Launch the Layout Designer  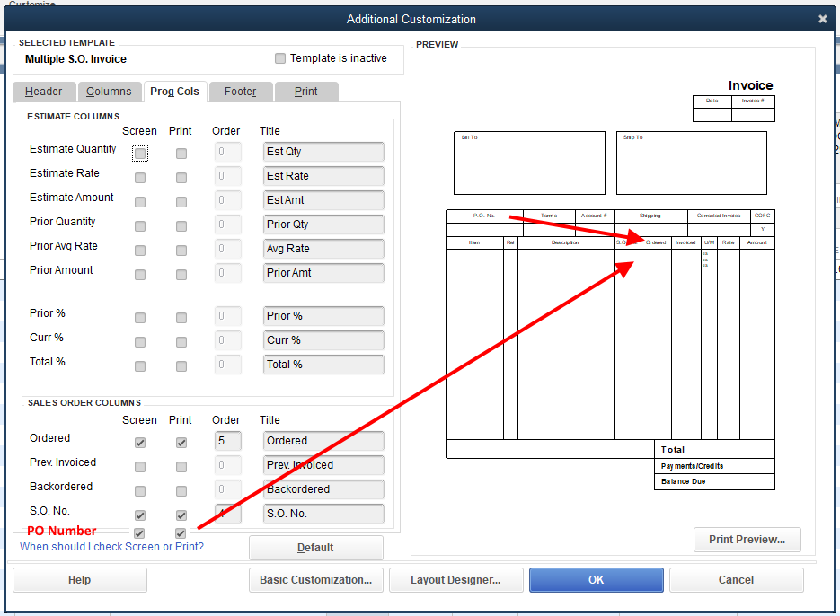coord(455,579)
